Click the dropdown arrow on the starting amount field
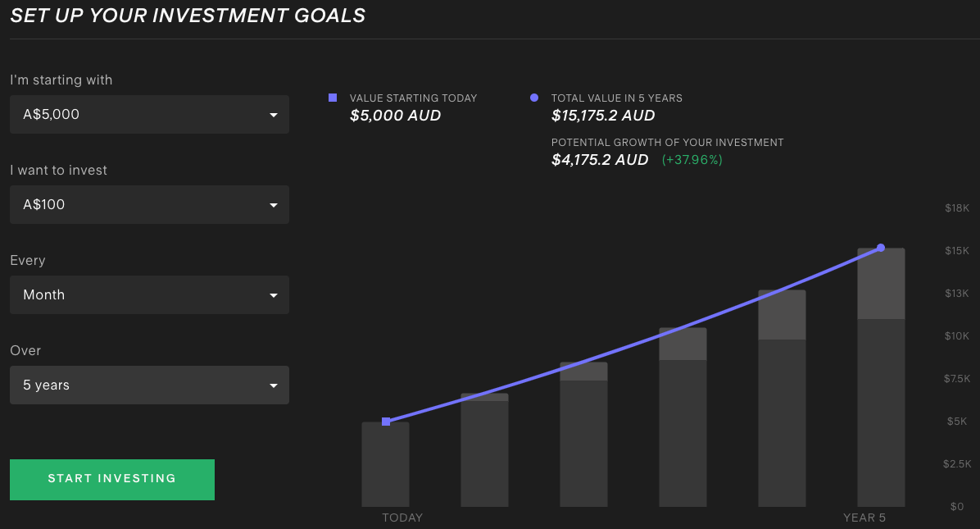The image size is (980, 529). [274, 115]
